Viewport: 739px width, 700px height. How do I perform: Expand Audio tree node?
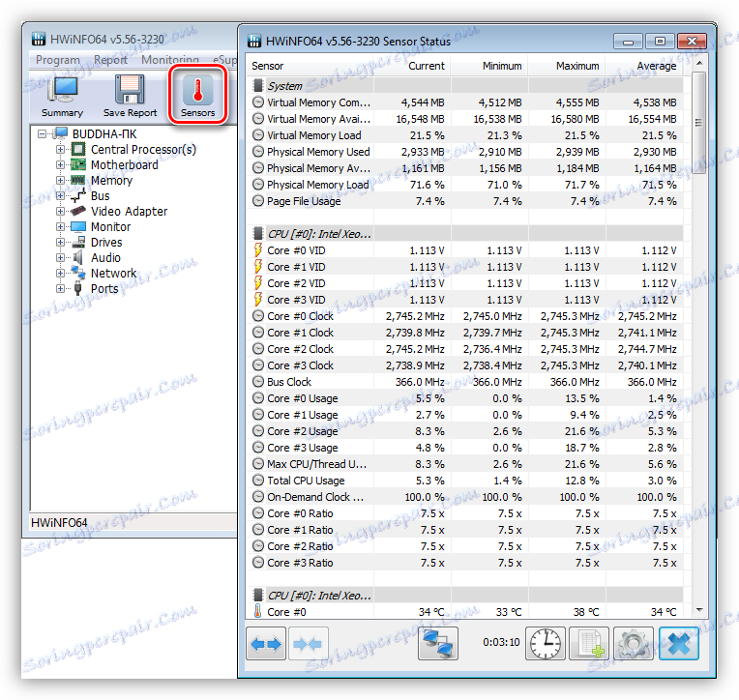(x=60, y=257)
